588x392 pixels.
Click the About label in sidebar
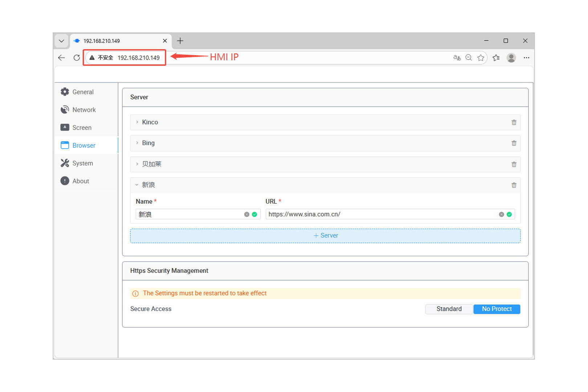point(81,181)
